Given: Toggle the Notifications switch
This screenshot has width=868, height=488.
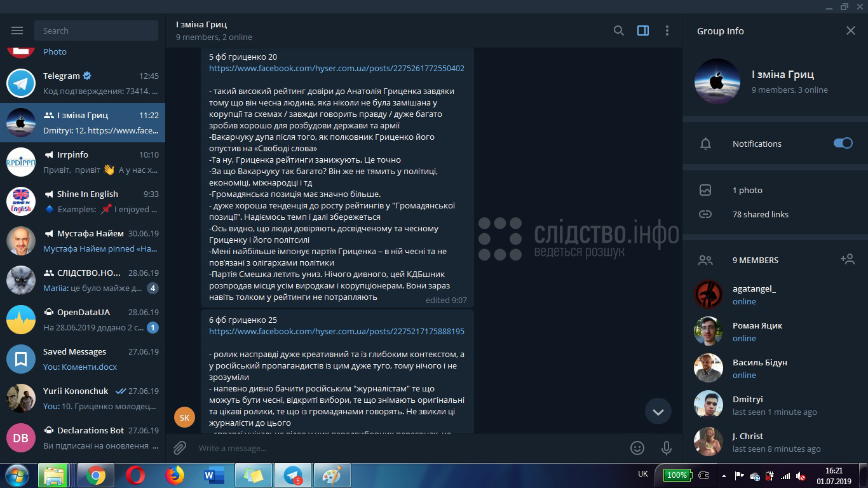Looking at the screenshot, I should pos(843,144).
